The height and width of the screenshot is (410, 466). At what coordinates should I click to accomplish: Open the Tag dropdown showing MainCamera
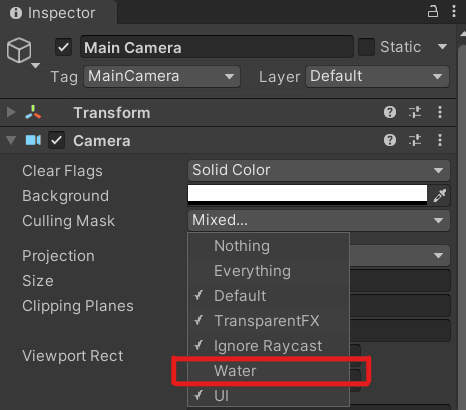pyautogui.click(x=162, y=76)
